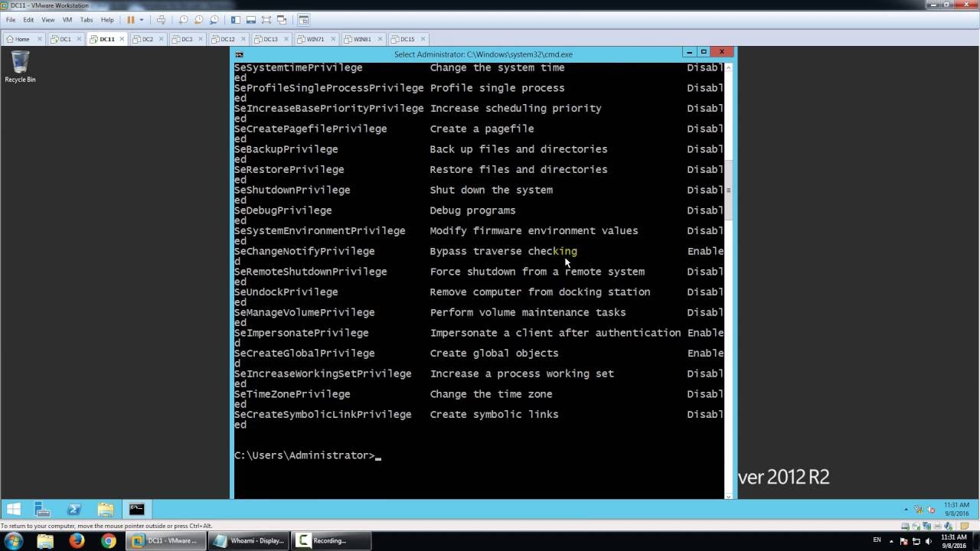980x551 pixels.
Task: Open the Tabs menu
Action: click(87, 20)
